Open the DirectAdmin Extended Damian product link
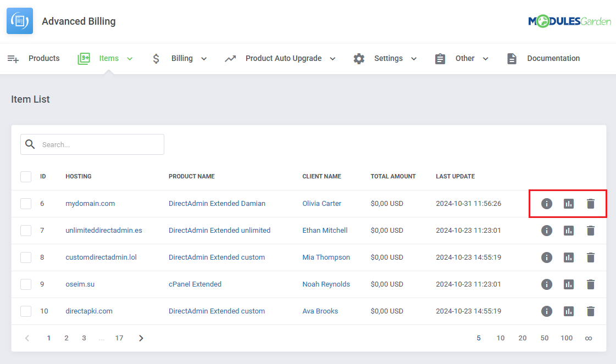 click(x=217, y=203)
